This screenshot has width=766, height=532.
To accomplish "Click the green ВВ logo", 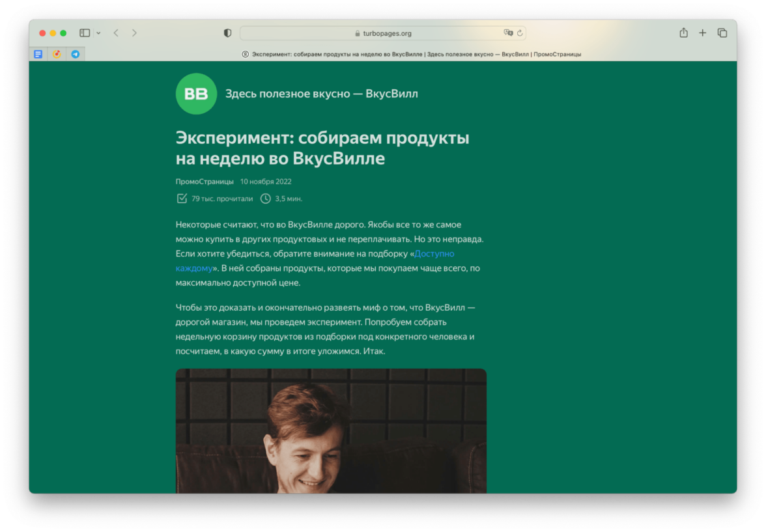I will (196, 94).
